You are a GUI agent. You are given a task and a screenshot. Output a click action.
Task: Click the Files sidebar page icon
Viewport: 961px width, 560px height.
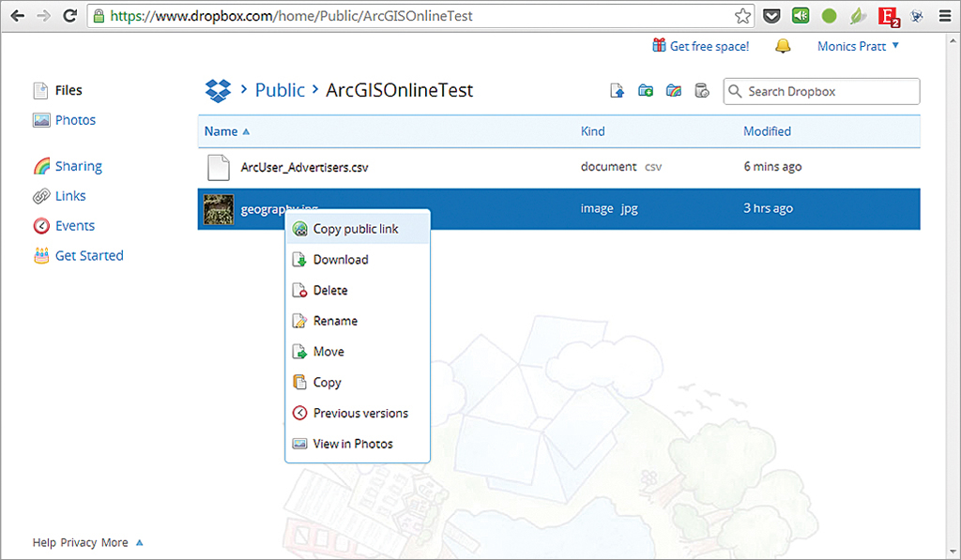click(x=40, y=91)
